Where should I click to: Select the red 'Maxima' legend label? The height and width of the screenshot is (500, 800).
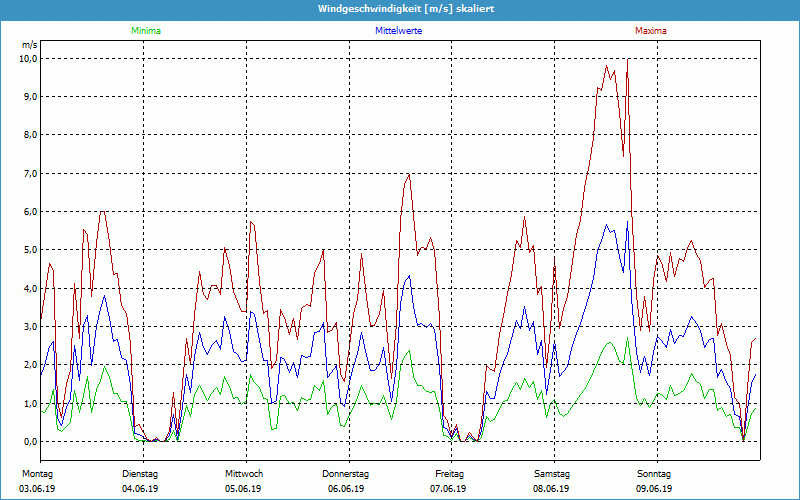tap(651, 31)
